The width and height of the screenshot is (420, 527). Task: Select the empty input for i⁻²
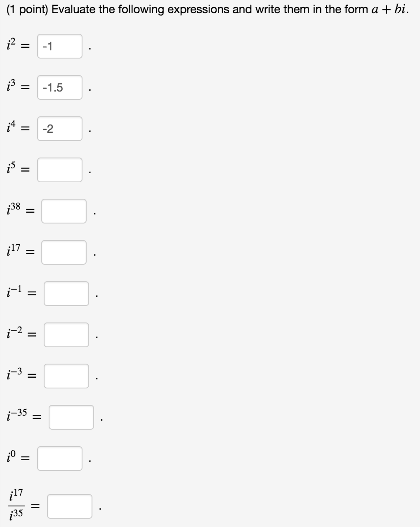[66, 335]
